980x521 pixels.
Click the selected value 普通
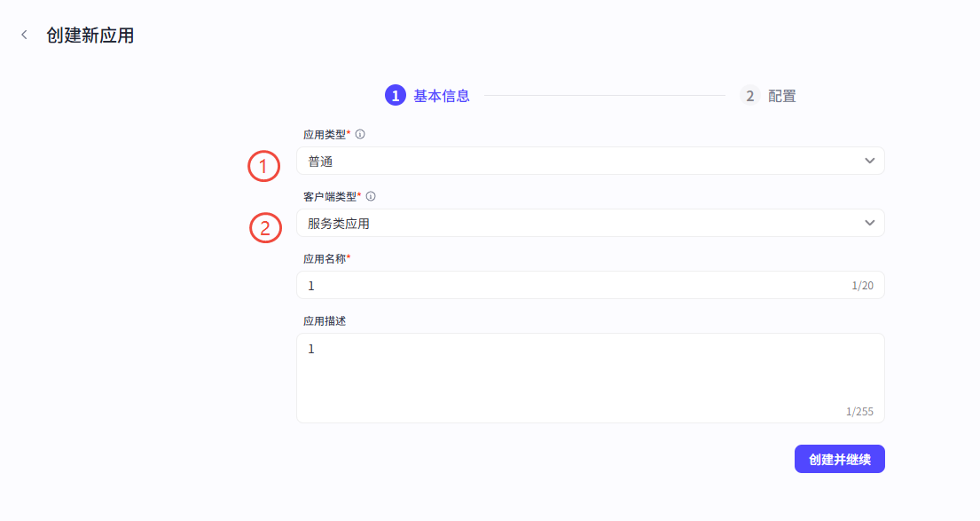pos(320,162)
